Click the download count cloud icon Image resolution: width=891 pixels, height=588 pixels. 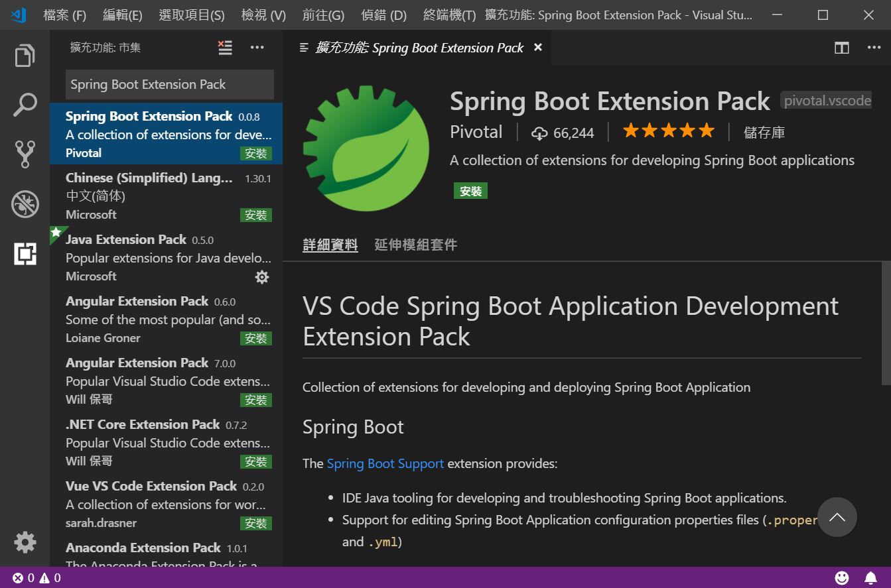pos(539,133)
